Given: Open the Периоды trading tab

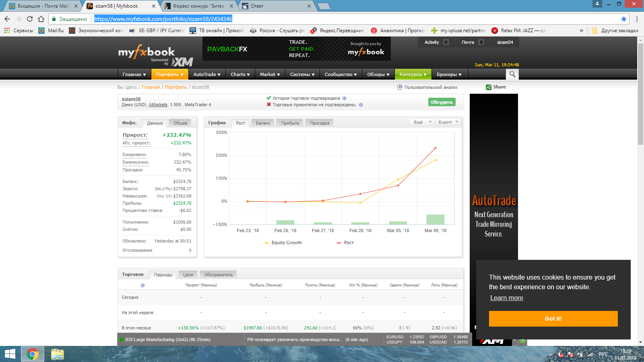Looking at the screenshot, I should coord(163,275).
